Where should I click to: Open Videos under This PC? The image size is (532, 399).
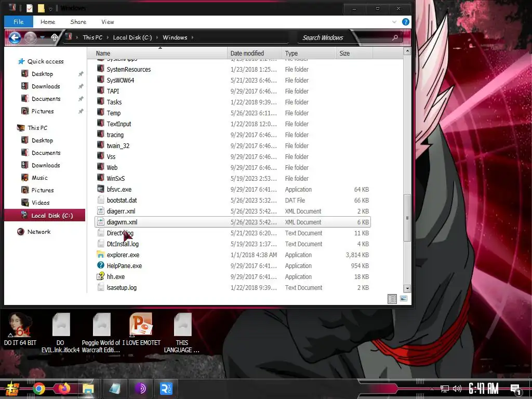[41, 203]
